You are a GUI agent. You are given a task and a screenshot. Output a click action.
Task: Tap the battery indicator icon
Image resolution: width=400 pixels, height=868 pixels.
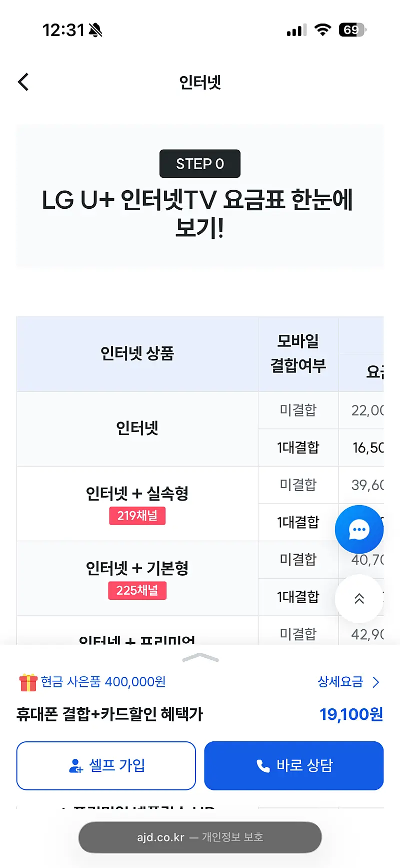[x=352, y=30]
